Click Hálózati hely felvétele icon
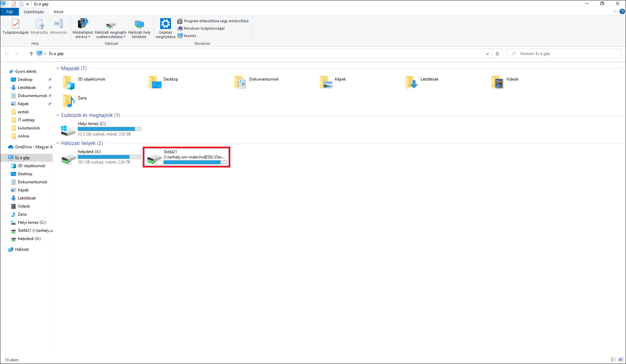626x364 pixels. [139, 24]
